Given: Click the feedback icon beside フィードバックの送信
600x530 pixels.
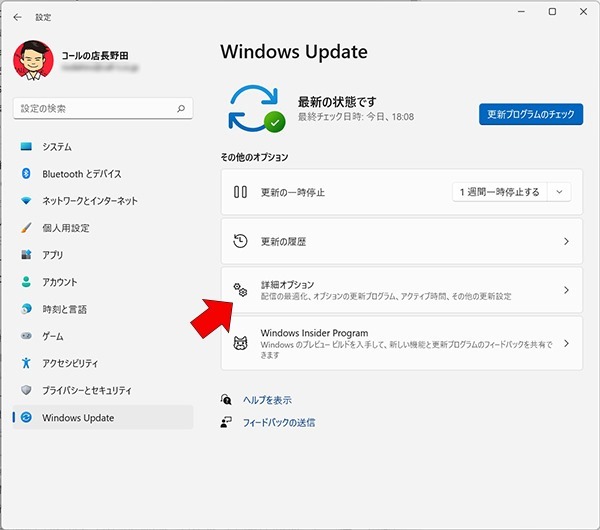Looking at the screenshot, I should (x=226, y=422).
